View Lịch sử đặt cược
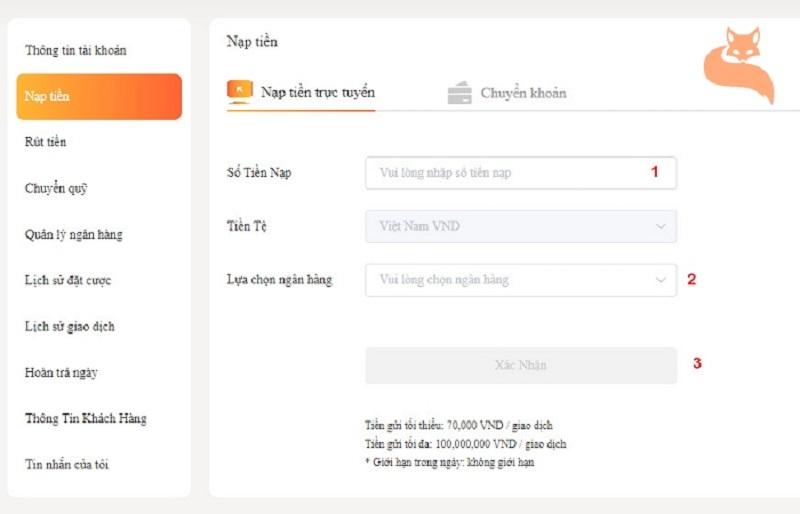The width and height of the screenshot is (800, 514). pyautogui.click(x=68, y=280)
